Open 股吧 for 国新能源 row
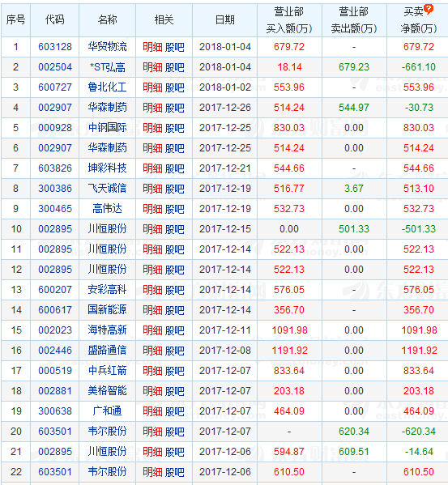The height and width of the screenshot is (485, 448). 175,310
